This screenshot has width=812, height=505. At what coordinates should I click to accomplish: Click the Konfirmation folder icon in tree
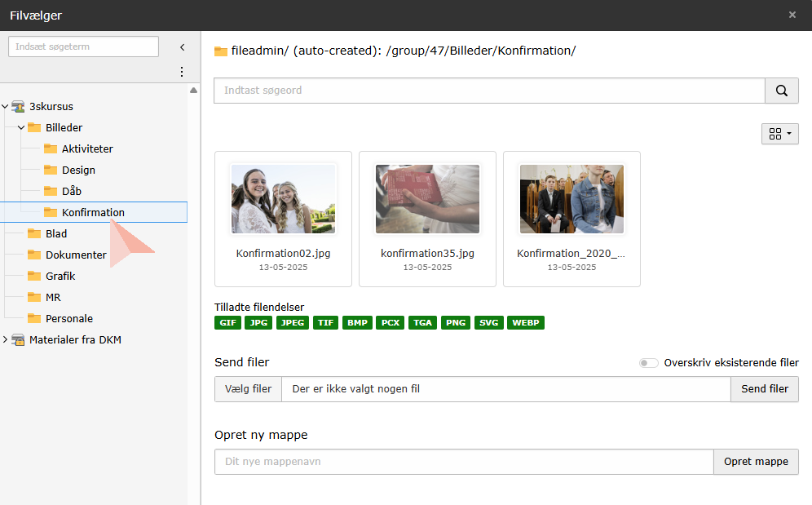point(51,213)
